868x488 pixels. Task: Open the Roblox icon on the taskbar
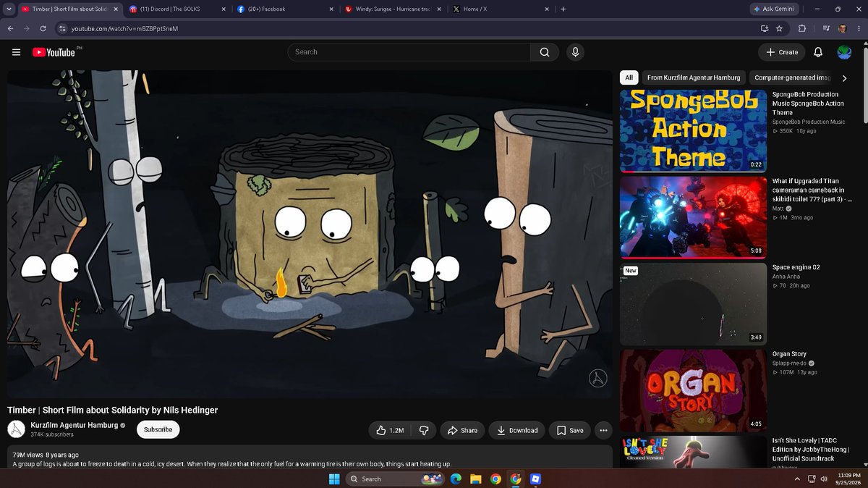click(536, 479)
